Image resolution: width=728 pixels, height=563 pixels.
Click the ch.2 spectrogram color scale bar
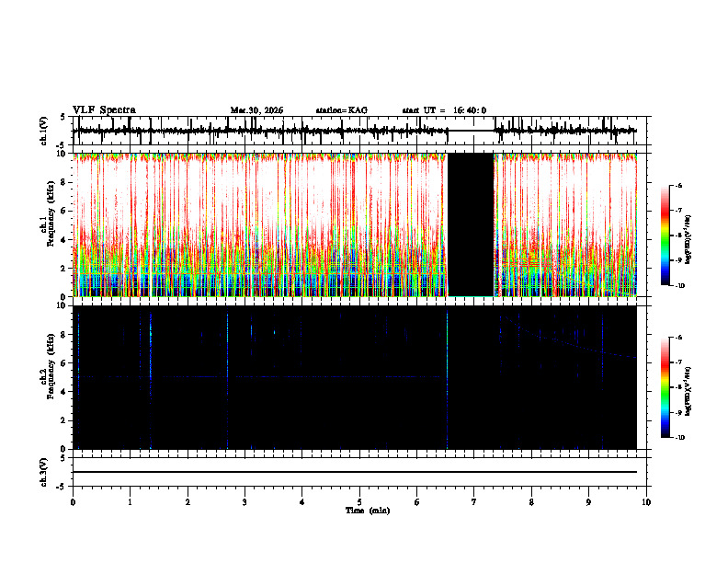click(665, 387)
